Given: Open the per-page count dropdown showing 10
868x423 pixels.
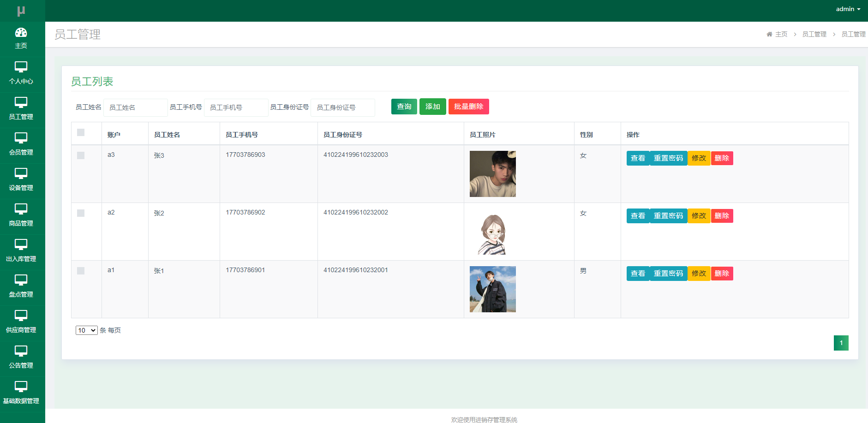Looking at the screenshot, I should tap(86, 330).
